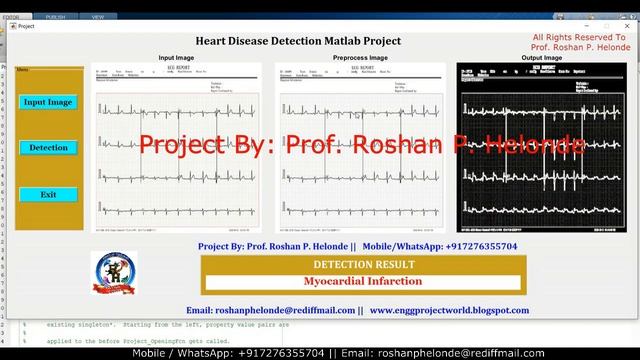Click the Project window title icon
Viewport: 640px width, 360px height.
coord(13,26)
